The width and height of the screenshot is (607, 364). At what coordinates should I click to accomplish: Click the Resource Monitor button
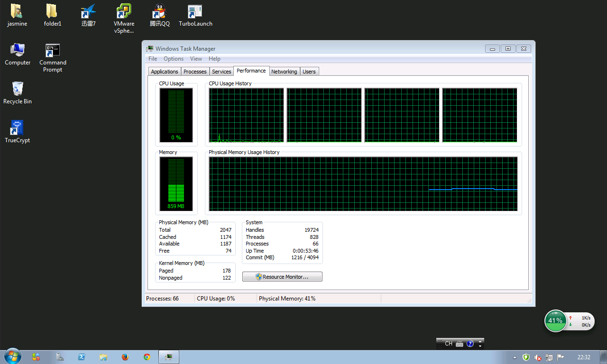point(282,277)
